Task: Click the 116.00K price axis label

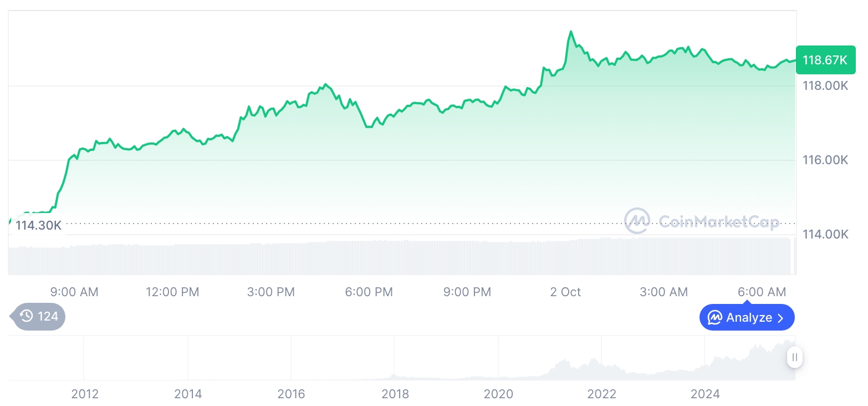Action: tap(825, 160)
